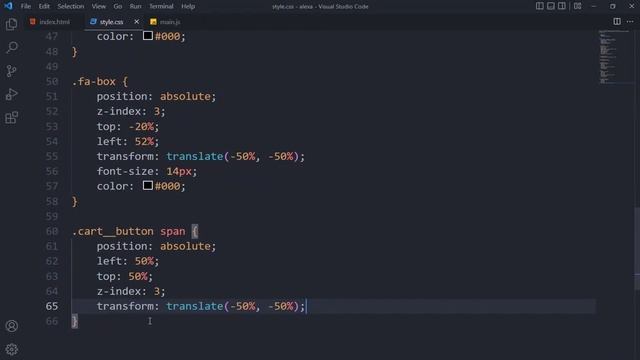Close the style.css tab
The height and width of the screenshot is (360, 640).
click(x=136, y=22)
